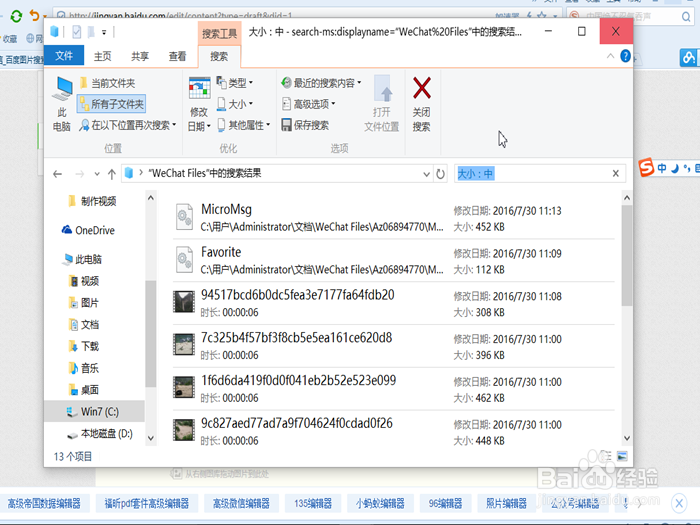This screenshot has width=700, height=525.
Task: Click navigation pane scroll-down arrow
Action: click(x=151, y=438)
